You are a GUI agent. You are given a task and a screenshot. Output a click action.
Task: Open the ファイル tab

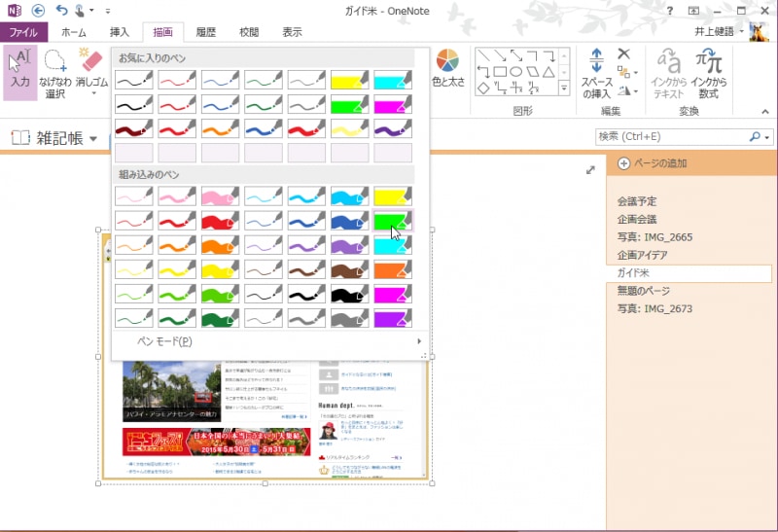tap(22, 32)
